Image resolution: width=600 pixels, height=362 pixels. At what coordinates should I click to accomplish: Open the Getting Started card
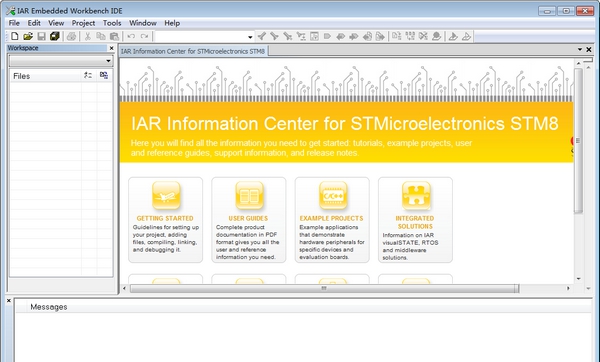click(165, 220)
